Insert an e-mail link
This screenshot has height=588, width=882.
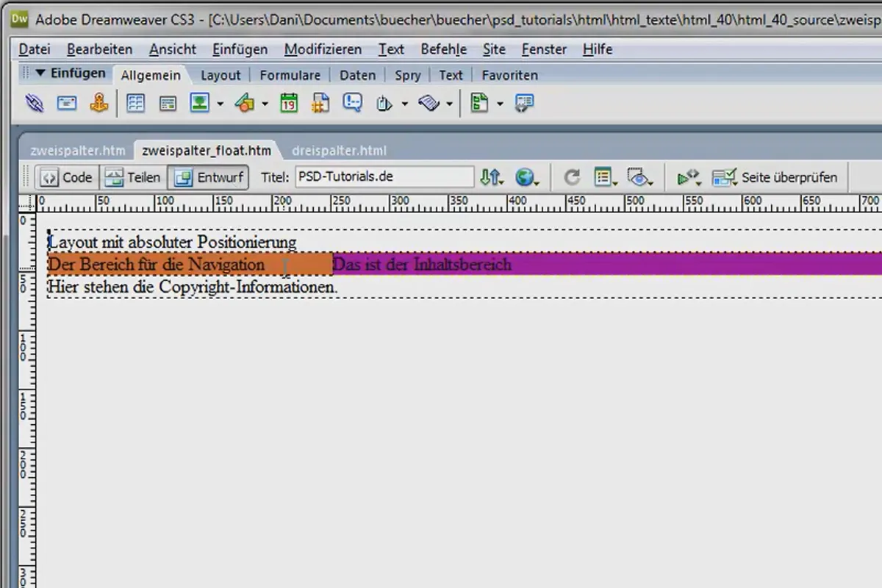pyautogui.click(x=67, y=104)
